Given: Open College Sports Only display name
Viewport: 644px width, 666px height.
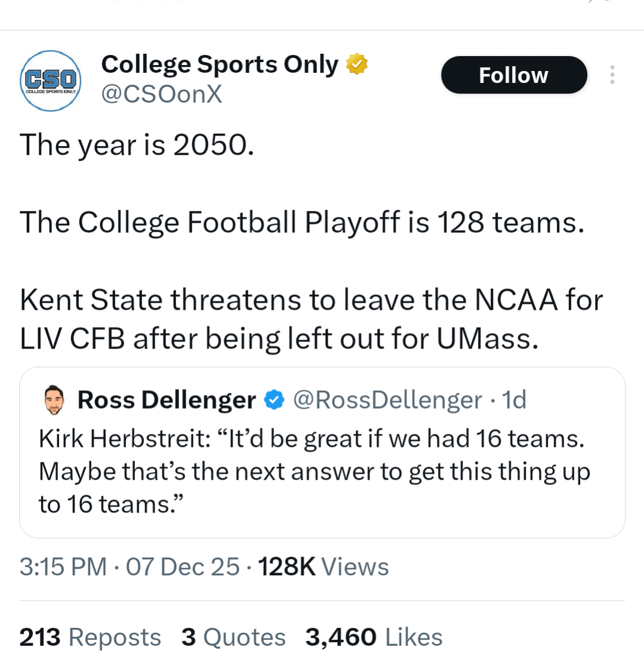Looking at the screenshot, I should pos(220,64).
